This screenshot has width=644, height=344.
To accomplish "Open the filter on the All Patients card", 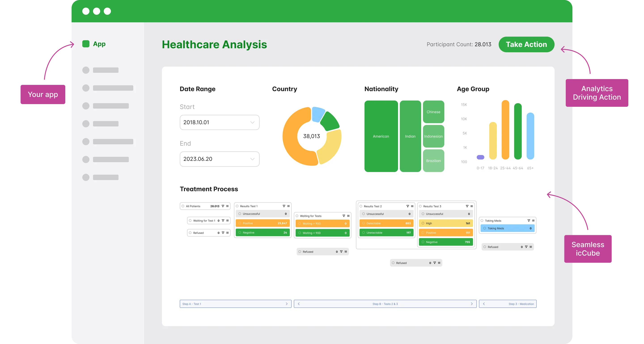I will pyautogui.click(x=223, y=206).
